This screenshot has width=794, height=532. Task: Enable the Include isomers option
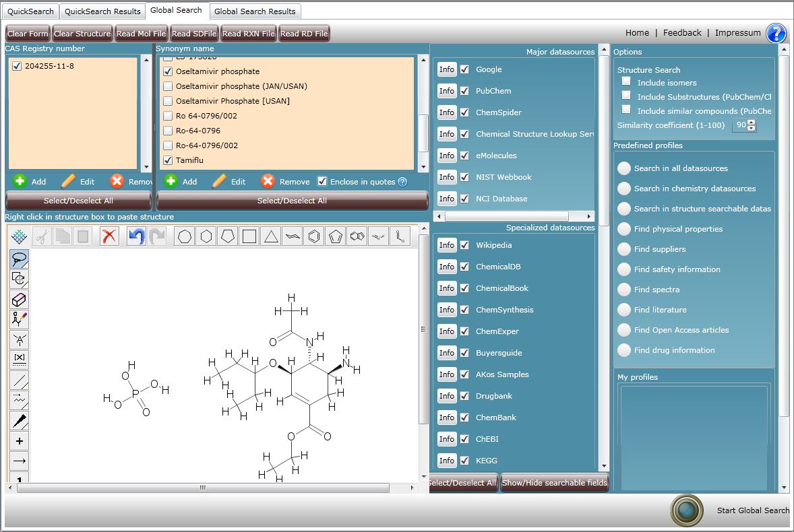tap(626, 81)
